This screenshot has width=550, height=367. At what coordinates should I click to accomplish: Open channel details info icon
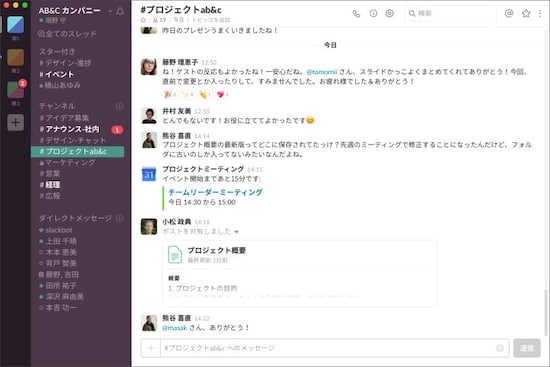coord(373,13)
